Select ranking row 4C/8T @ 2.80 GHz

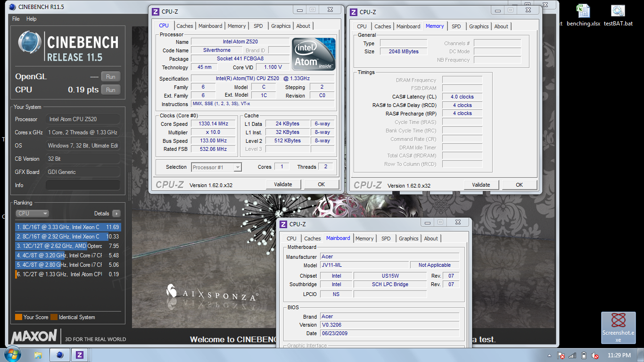pos(68,265)
